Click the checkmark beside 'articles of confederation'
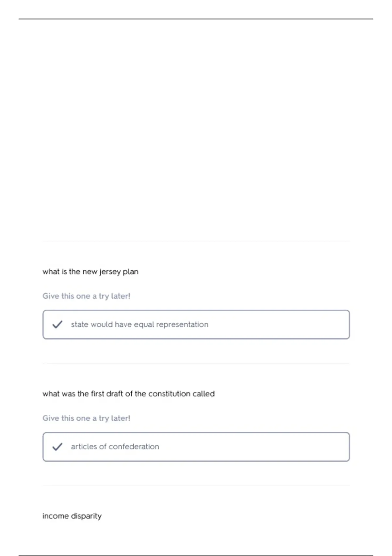 click(x=57, y=447)
